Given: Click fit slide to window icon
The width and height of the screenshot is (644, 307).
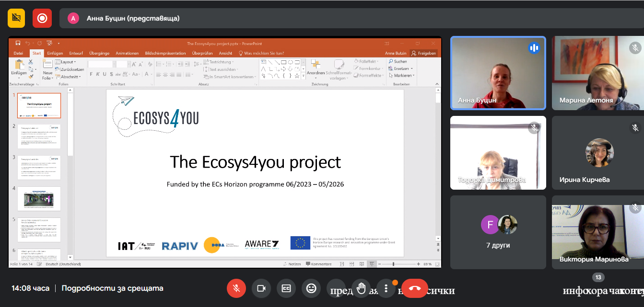Looking at the screenshot, I should click(436, 264).
